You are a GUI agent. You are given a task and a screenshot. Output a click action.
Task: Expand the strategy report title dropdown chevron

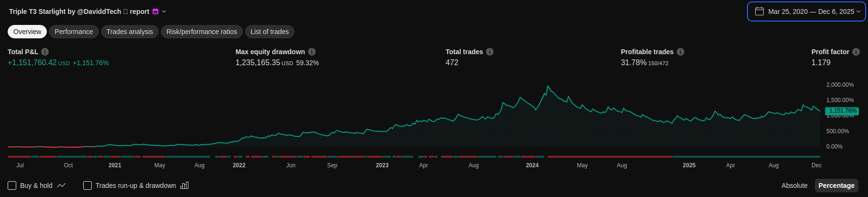pyautogui.click(x=165, y=12)
